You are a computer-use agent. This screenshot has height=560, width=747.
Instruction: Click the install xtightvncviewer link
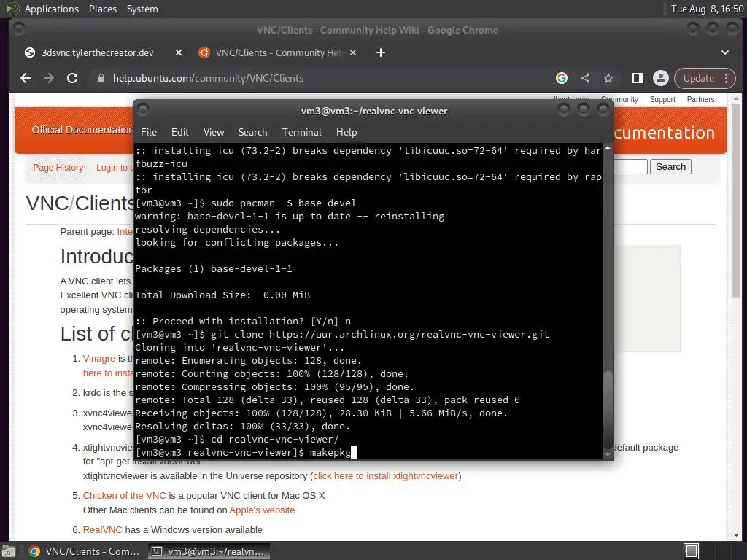pos(385,475)
